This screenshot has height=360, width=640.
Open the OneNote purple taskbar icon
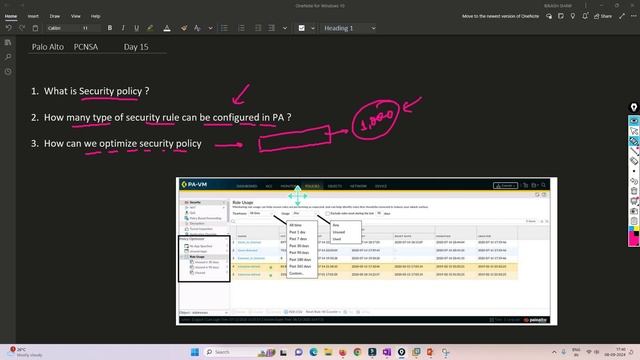(x=387, y=352)
